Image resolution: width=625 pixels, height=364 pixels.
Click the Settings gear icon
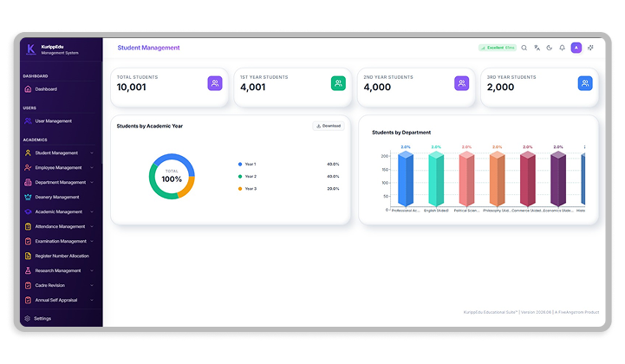click(x=27, y=319)
